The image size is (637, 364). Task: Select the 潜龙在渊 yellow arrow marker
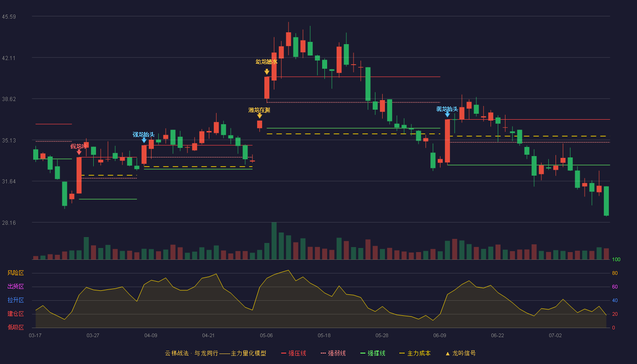(259, 116)
